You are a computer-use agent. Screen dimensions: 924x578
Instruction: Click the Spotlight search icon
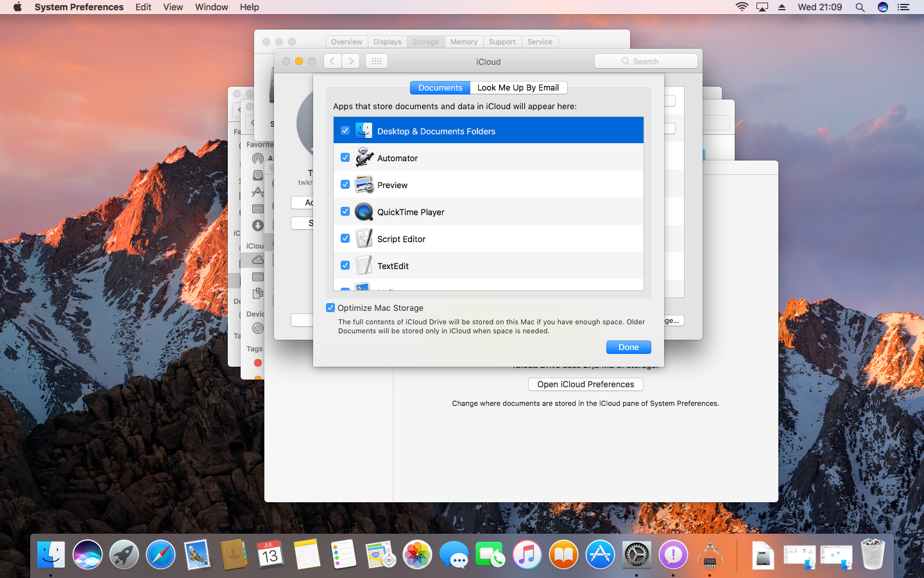(860, 7)
